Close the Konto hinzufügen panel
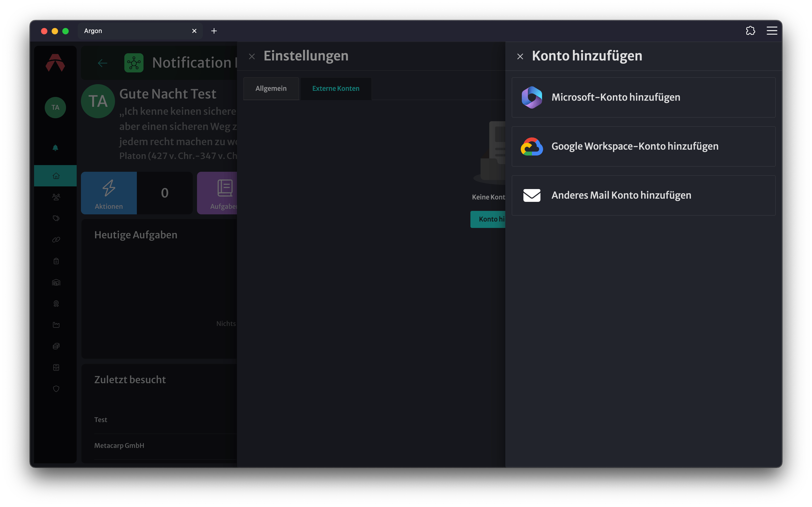This screenshot has width=812, height=507. (x=520, y=56)
